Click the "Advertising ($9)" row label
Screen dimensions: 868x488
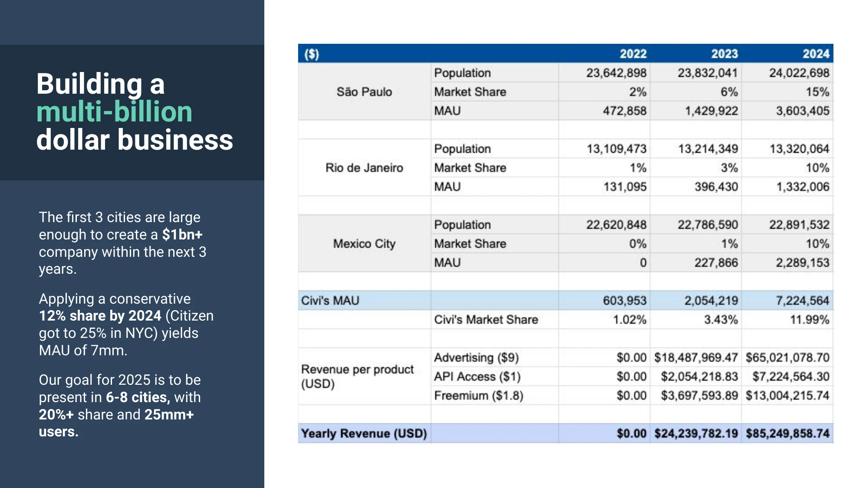[x=477, y=357]
